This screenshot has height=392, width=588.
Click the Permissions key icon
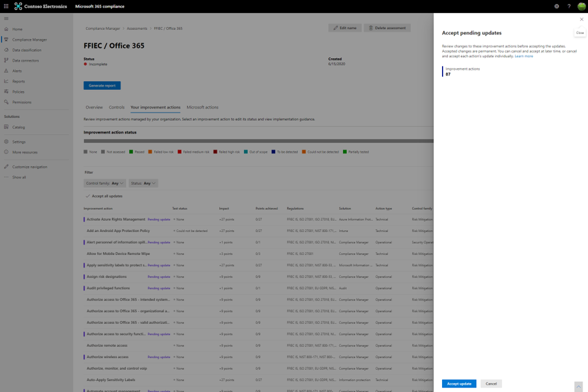click(x=6, y=102)
